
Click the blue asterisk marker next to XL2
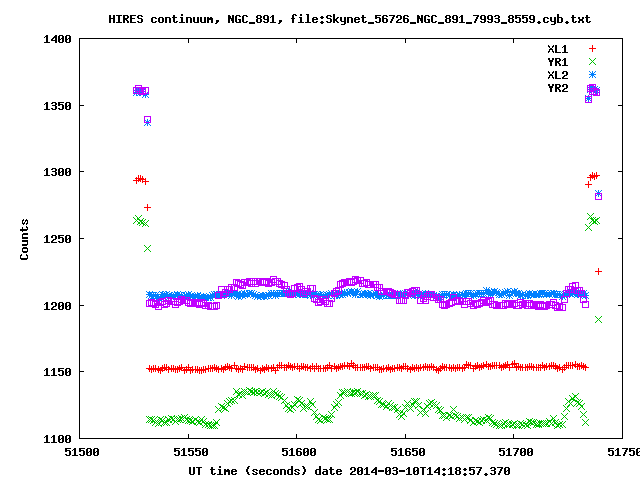592,75
